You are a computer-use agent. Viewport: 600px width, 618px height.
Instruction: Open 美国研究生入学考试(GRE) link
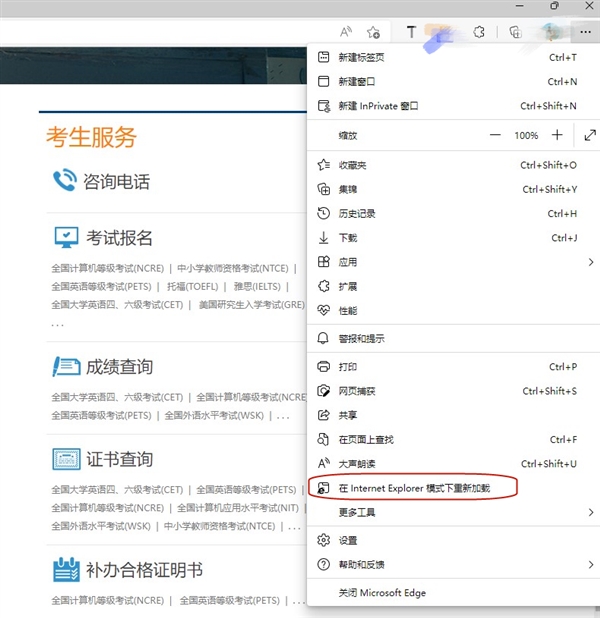pyautogui.click(x=252, y=305)
